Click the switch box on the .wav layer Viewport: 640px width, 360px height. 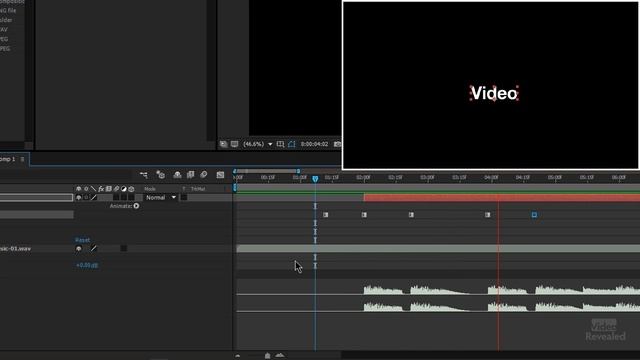point(124,249)
